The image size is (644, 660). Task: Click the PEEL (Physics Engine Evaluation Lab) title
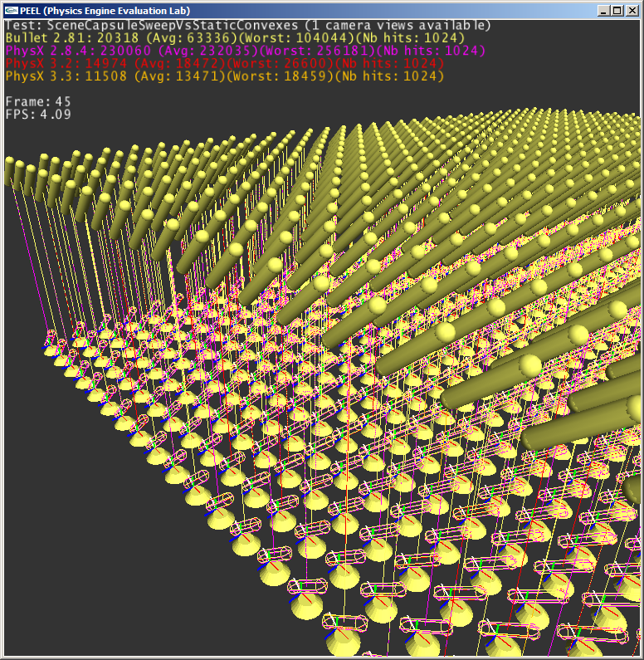pyautogui.click(x=105, y=11)
